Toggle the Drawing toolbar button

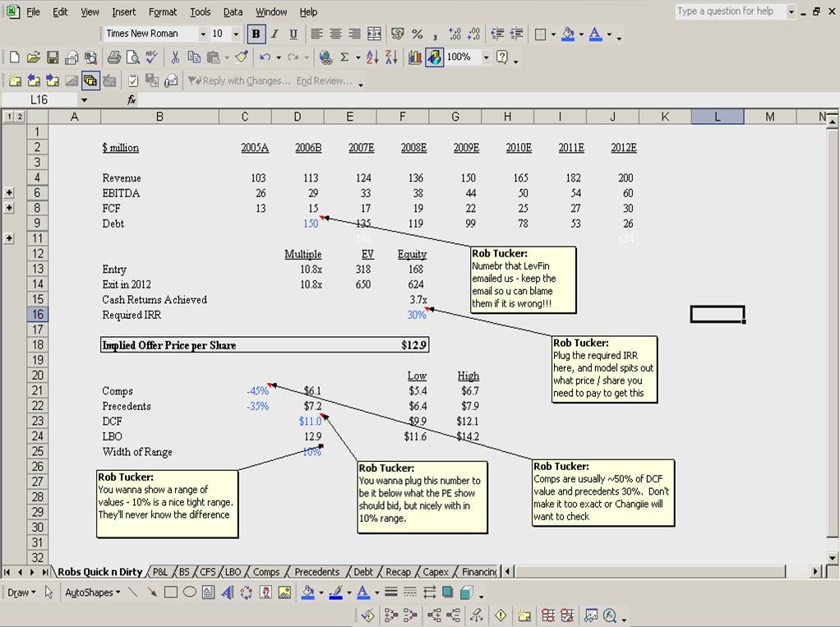[435, 58]
